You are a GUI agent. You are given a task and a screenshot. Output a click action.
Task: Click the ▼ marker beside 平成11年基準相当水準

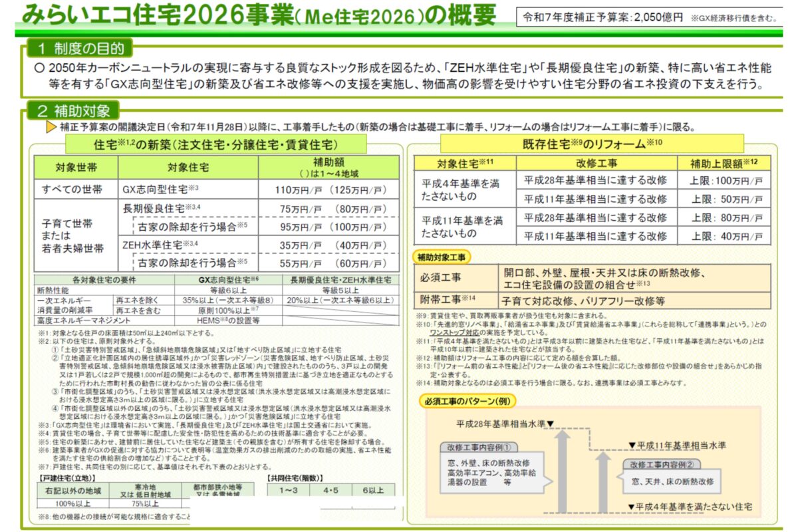[632, 445]
